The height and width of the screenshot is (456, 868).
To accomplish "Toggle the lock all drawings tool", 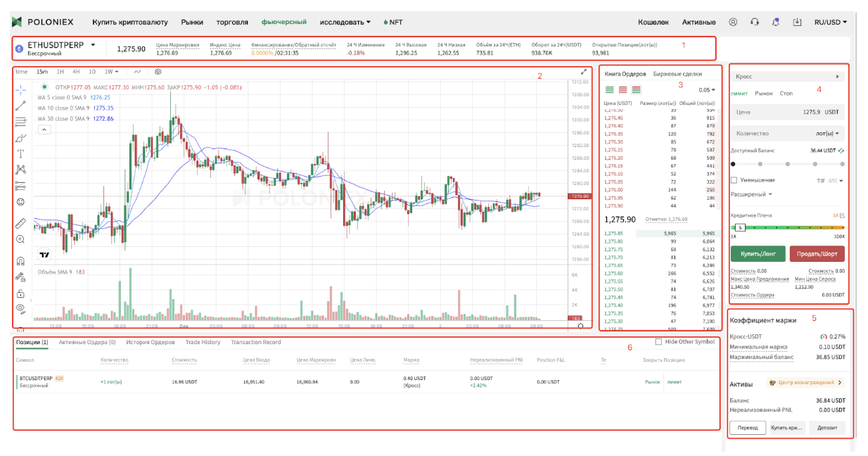I will click(21, 293).
